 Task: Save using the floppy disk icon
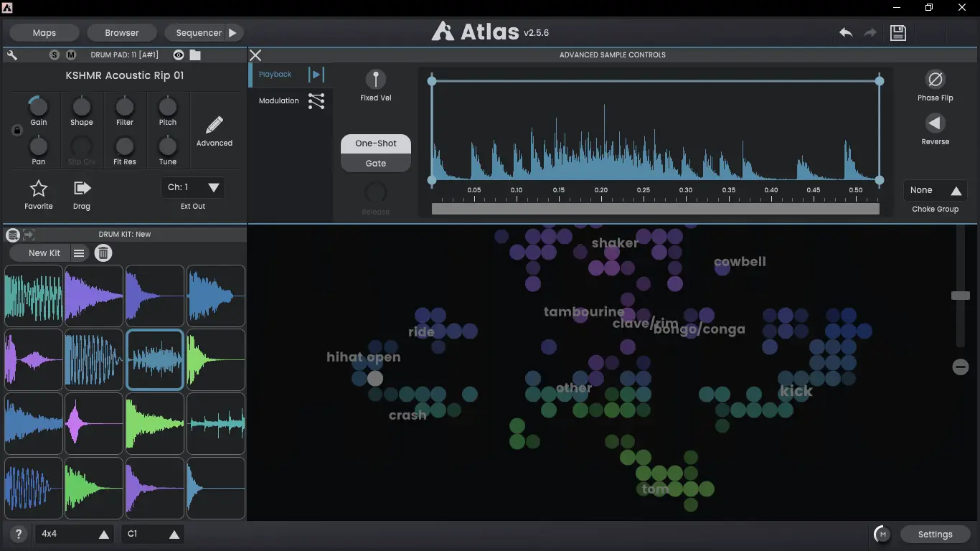[x=898, y=33]
